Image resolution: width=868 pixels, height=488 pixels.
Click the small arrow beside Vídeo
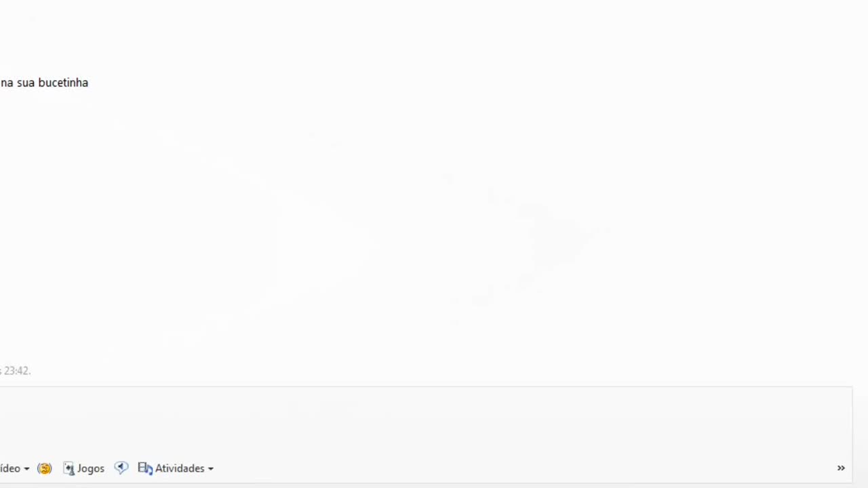coord(26,469)
